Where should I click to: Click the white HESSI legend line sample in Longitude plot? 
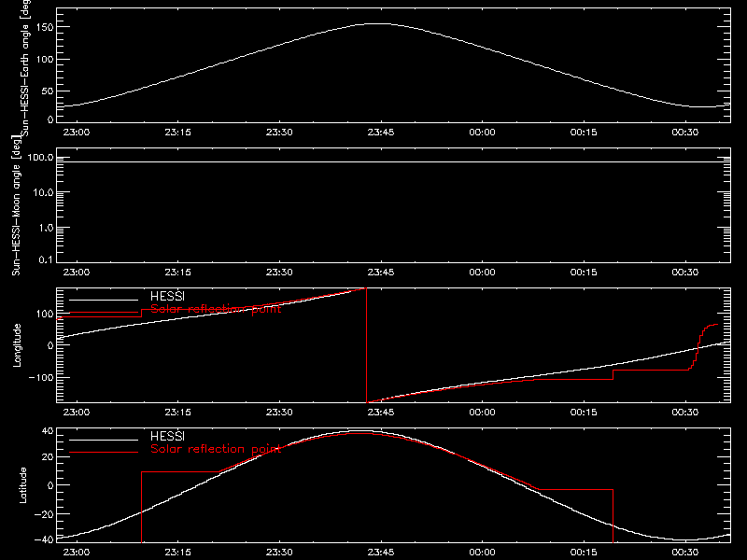[104, 300]
